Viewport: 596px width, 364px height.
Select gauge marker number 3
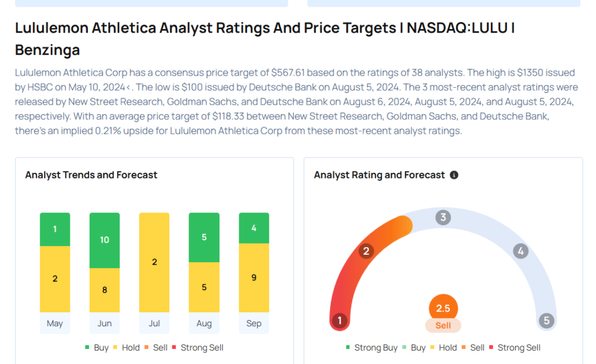[x=443, y=217]
